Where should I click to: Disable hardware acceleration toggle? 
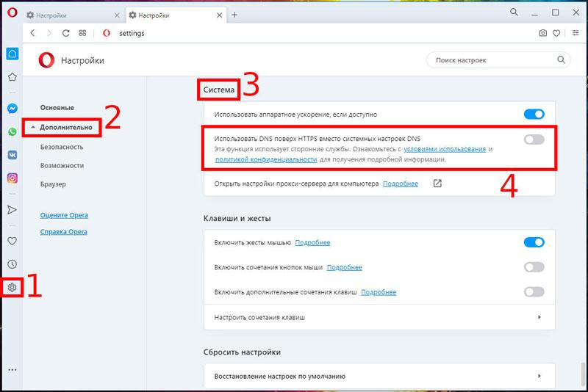[x=534, y=115]
